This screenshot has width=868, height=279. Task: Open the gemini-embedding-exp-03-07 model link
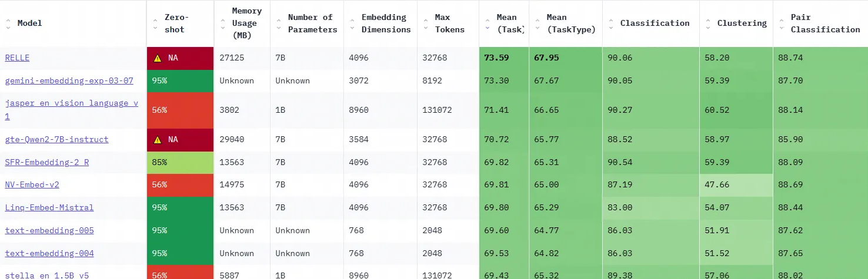tap(69, 81)
